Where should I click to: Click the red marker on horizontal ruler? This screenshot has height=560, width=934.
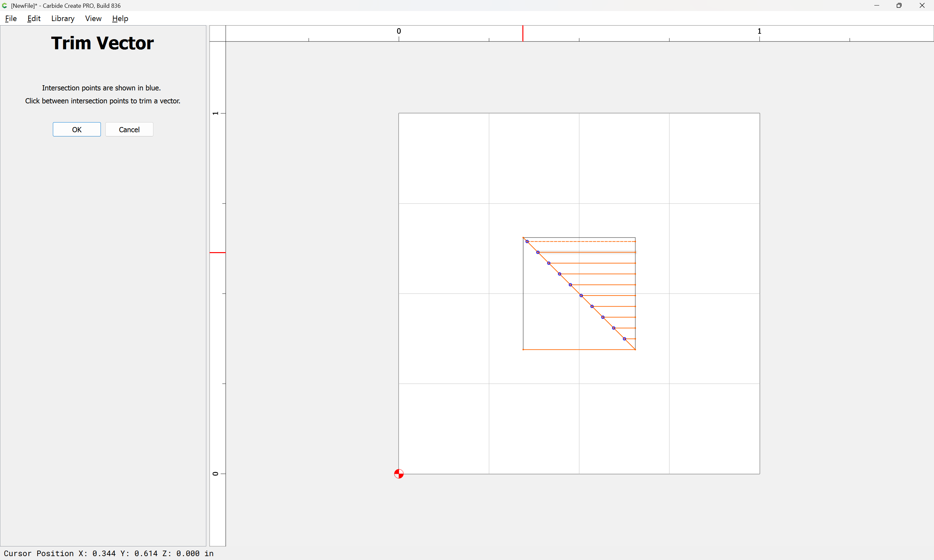[x=523, y=34]
